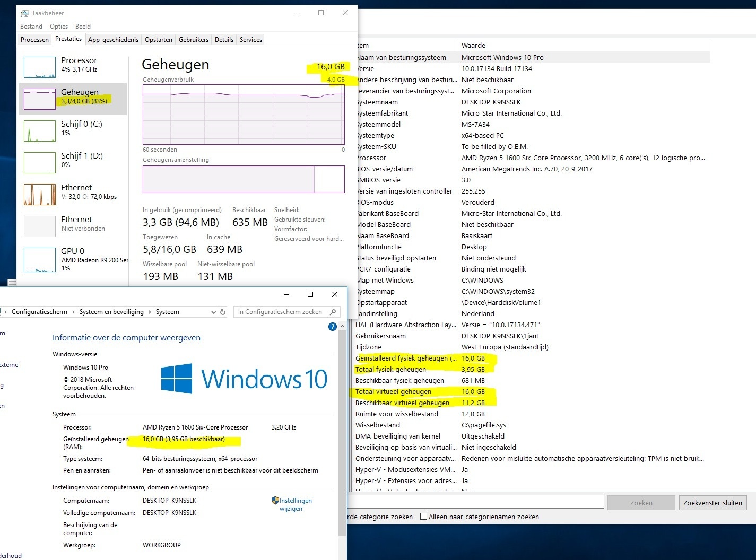The height and width of the screenshot is (560, 756).
Task: Click the search magnifier in Configuratiescherm
Action: coord(333,312)
